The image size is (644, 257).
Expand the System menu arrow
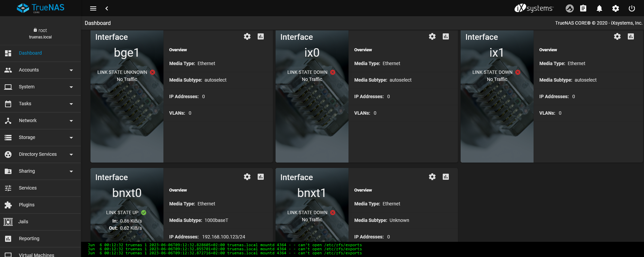(x=71, y=87)
